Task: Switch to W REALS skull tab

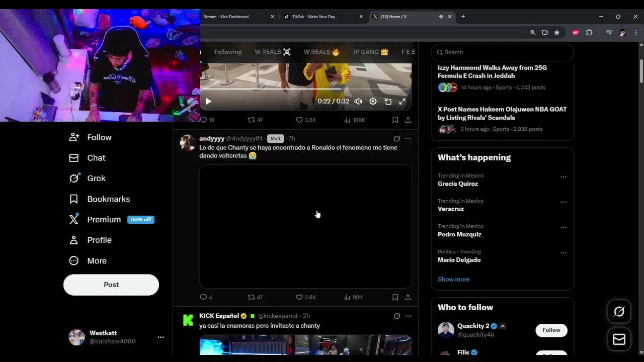Action: [x=273, y=52]
